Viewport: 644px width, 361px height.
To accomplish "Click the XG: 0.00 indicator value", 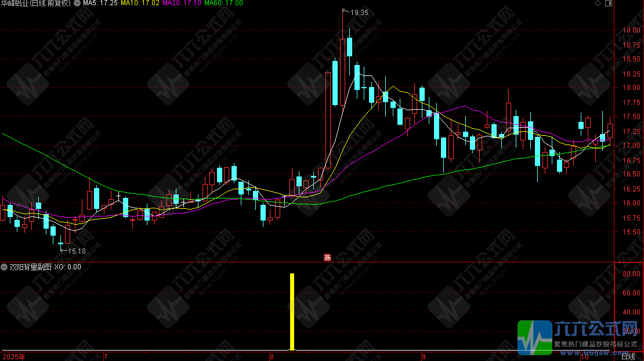I will (x=67, y=268).
